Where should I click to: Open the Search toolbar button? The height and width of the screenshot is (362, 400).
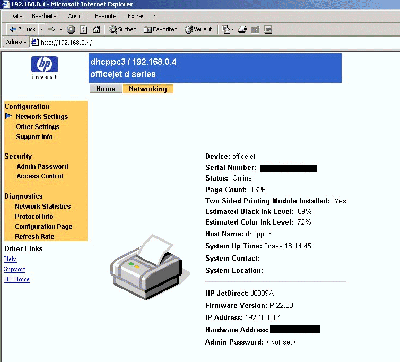click(123, 30)
